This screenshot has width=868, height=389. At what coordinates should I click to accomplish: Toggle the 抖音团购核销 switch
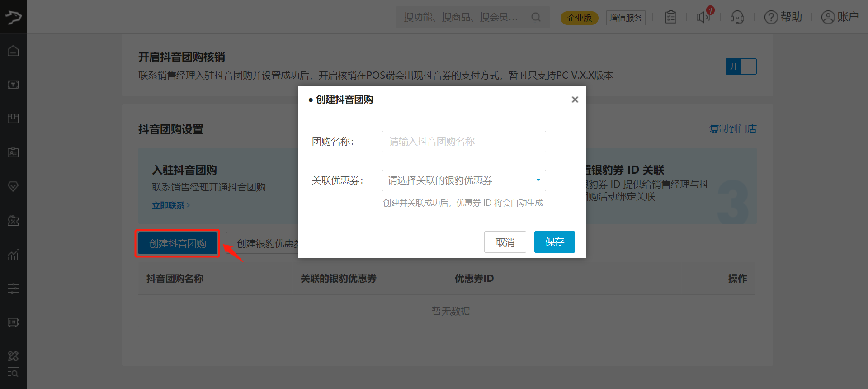[741, 66]
